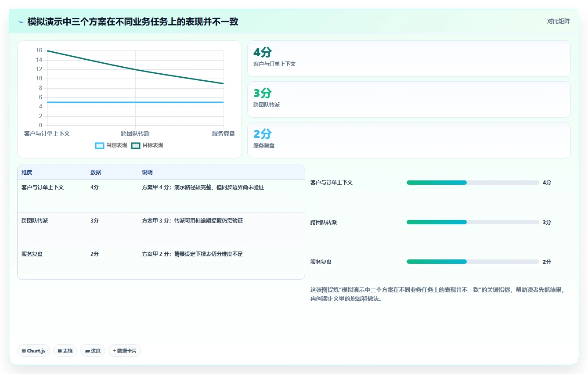
Task: Click the 说明 column header
Action: point(147,173)
